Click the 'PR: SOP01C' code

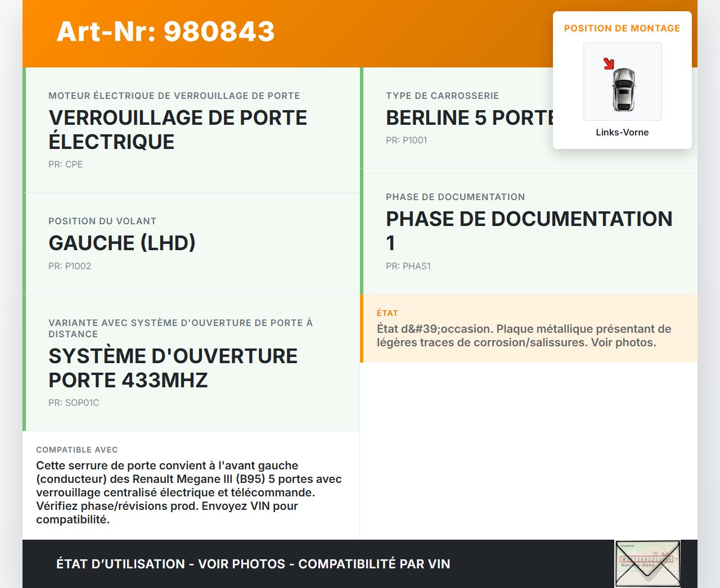(x=74, y=402)
